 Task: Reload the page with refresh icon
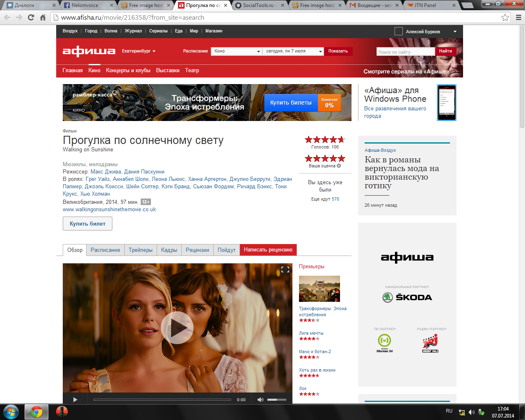[31, 18]
